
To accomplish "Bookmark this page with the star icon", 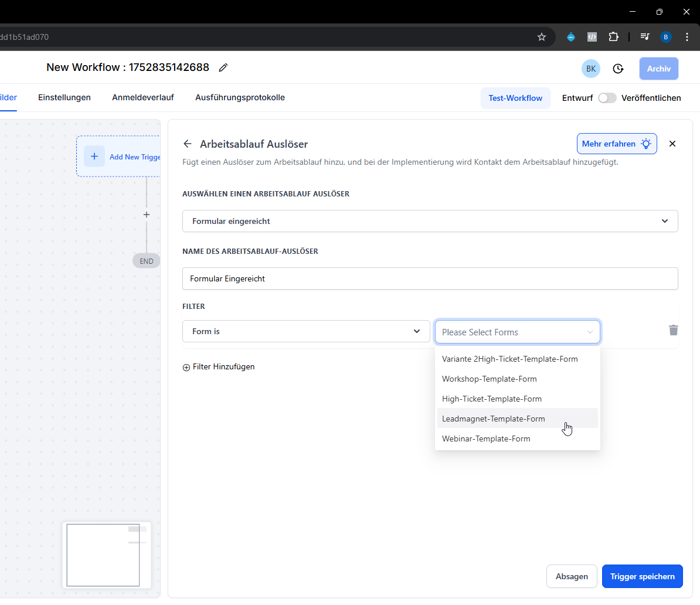I will pyautogui.click(x=542, y=37).
